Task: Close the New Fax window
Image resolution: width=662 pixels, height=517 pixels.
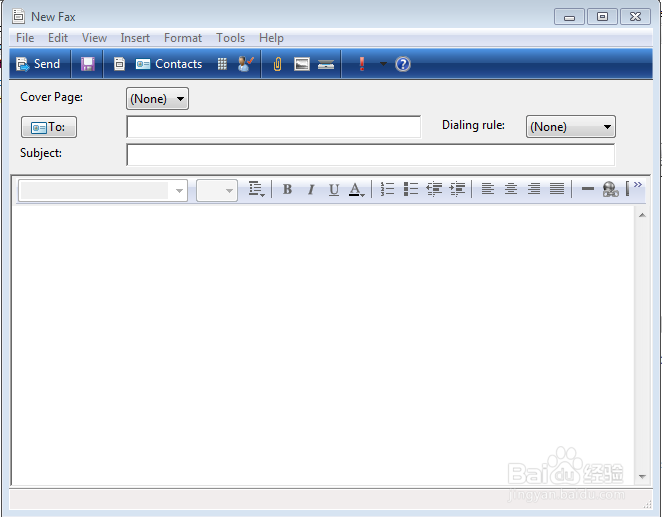Action: click(x=635, y=17)
